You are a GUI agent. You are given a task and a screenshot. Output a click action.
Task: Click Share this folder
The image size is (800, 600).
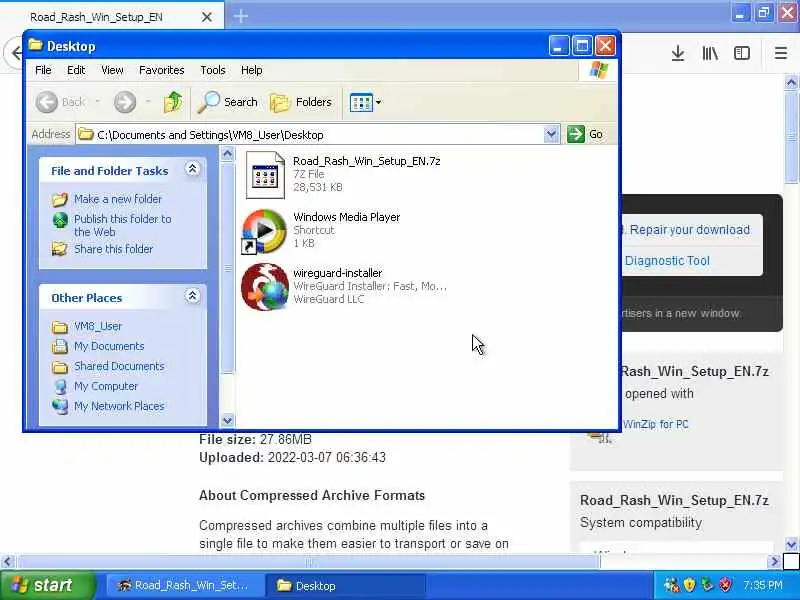[x=113, y=249]
